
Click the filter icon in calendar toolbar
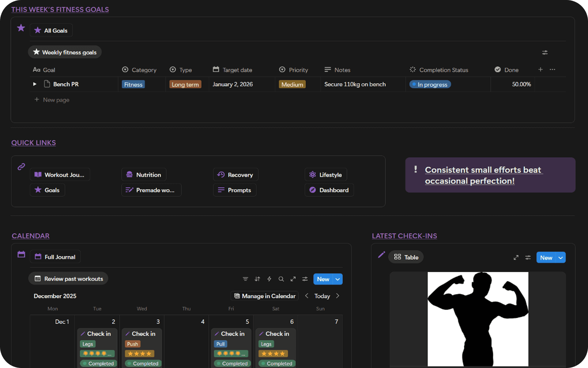[245, 279]
